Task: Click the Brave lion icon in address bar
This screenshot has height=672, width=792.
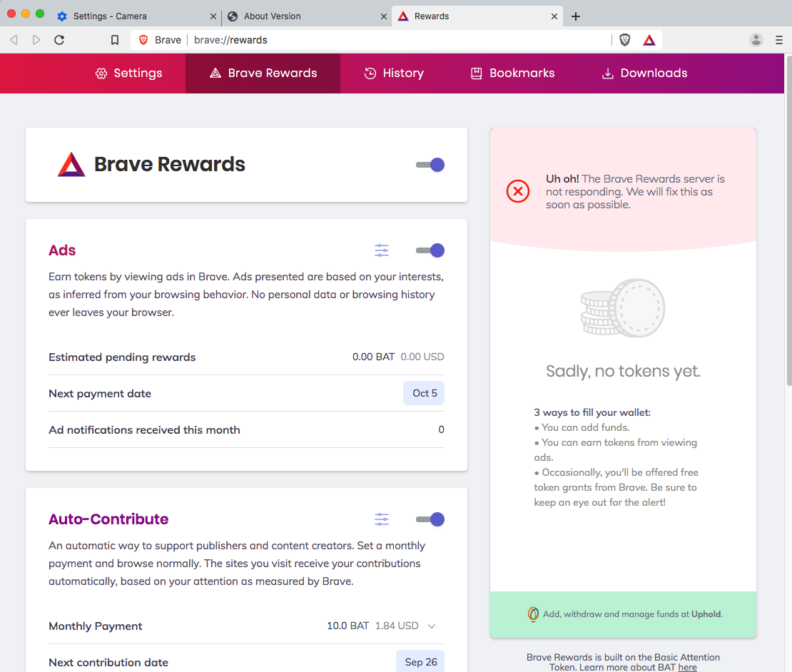Action: point(143,40)
